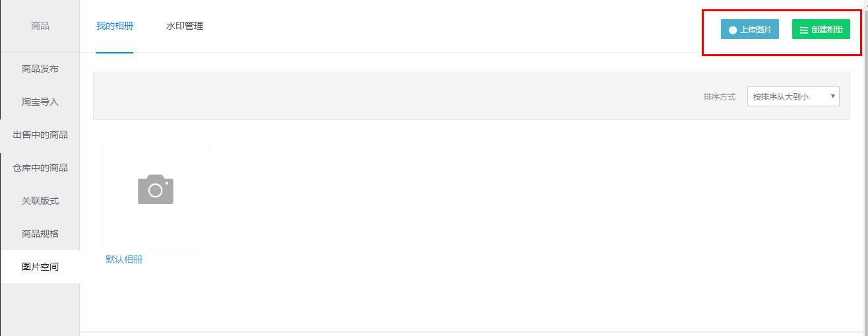Open 关联版式 in the sidebar
Screen dimensions: 868x336
[40, 201]
